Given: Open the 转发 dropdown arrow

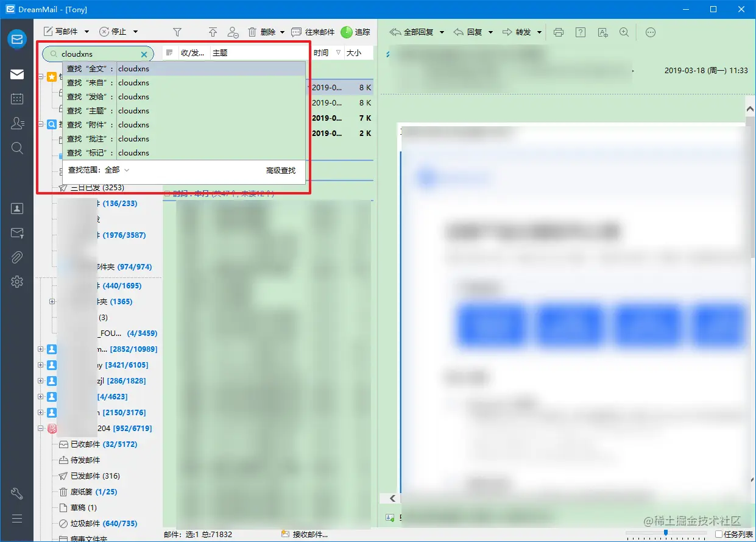Looking at the screenshot, I should coord(539,32).
